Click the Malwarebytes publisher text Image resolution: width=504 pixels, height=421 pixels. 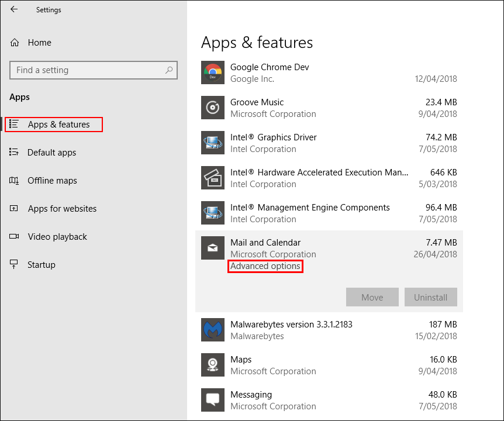pos(257,336)
